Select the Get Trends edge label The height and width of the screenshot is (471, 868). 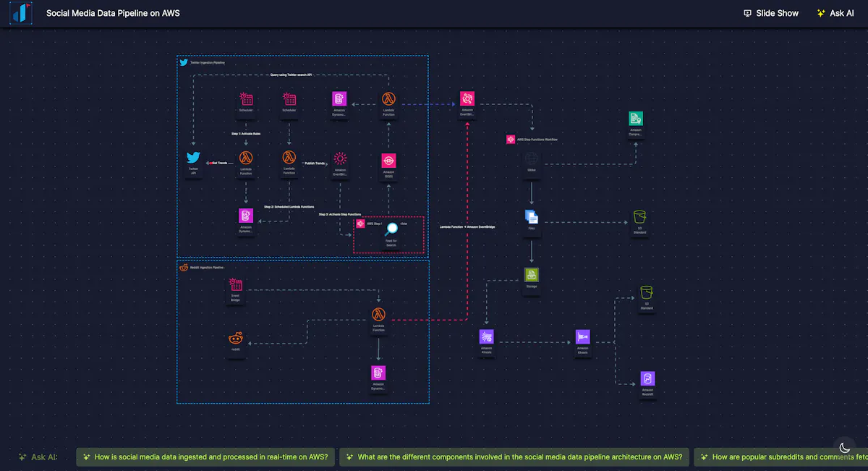219,163
